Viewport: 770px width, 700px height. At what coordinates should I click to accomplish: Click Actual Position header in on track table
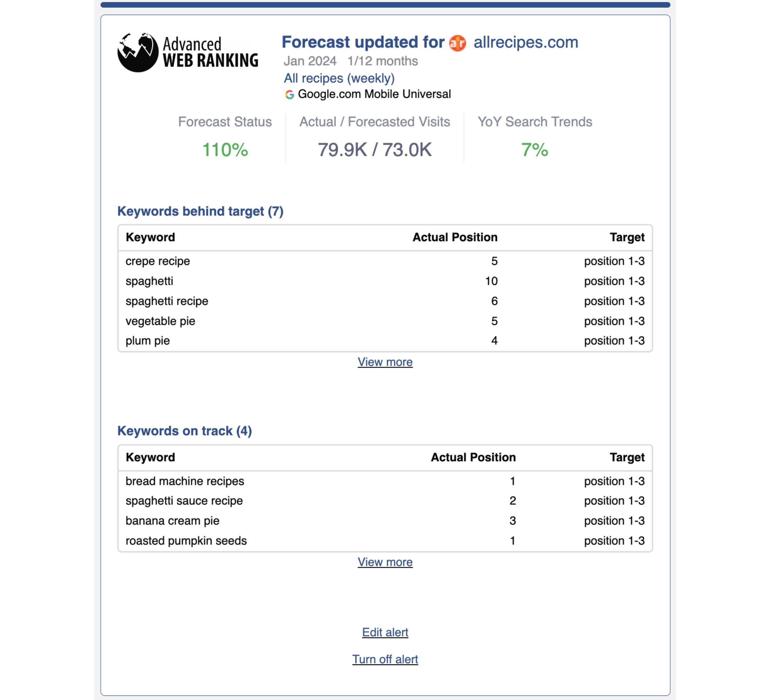[x=473, y=457]
